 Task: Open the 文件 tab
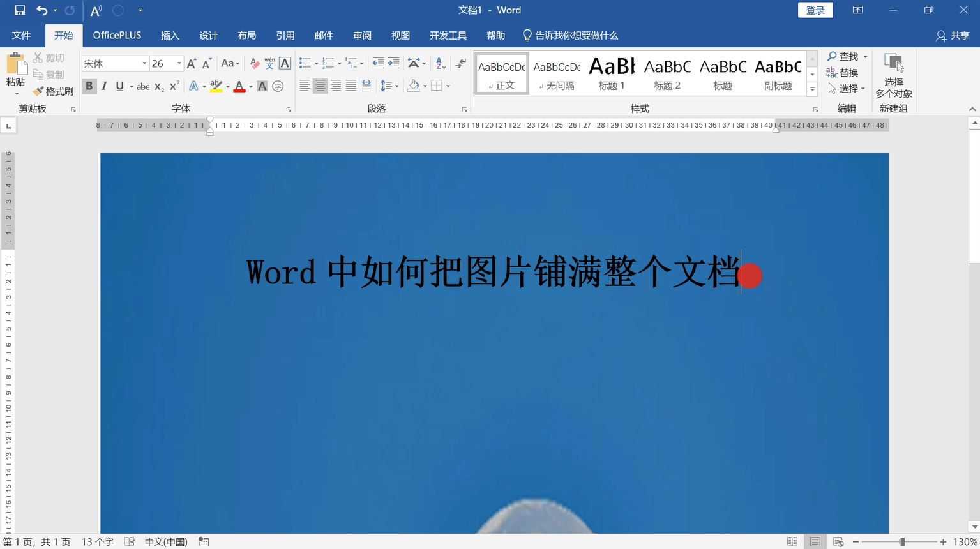coord(21,36)
